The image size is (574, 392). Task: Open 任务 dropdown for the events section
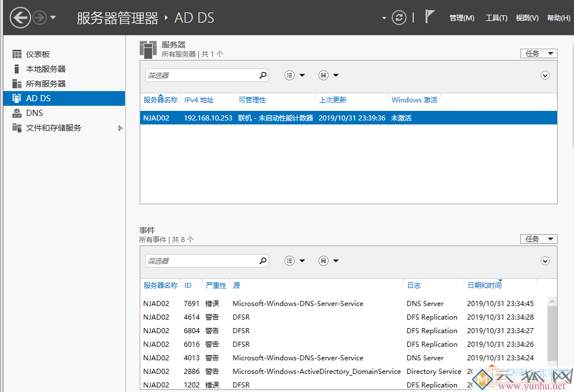pyautogui.click(x=538, y=239)
